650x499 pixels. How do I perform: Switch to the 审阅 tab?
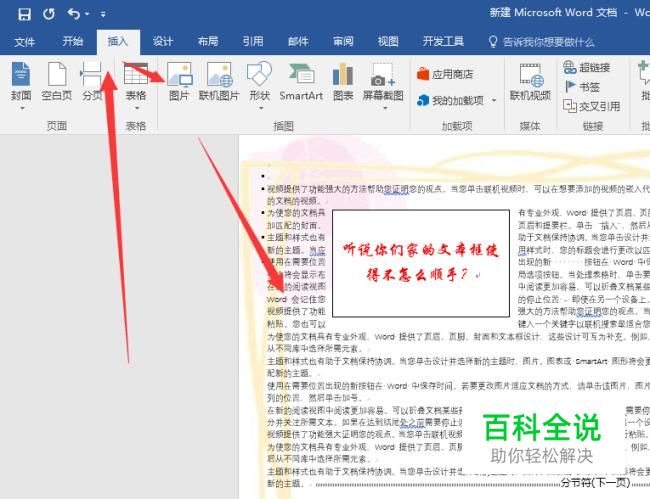(x=343, y=41)
